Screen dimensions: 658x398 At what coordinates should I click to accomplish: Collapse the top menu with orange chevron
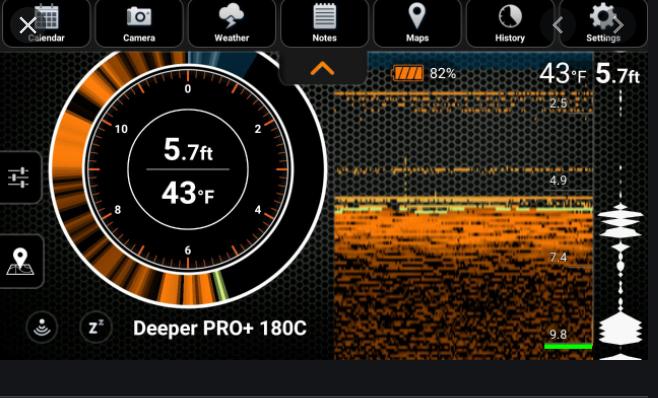point(322,68)
